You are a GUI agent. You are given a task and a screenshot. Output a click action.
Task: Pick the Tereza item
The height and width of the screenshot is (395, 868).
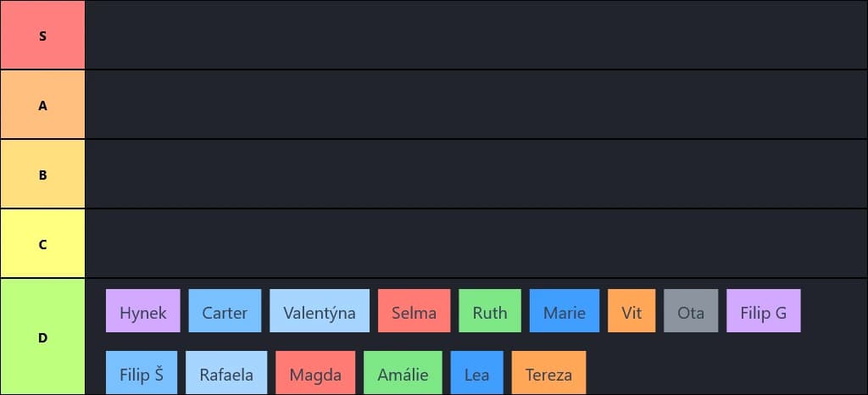pyautogui.click(x=548, y=373)
